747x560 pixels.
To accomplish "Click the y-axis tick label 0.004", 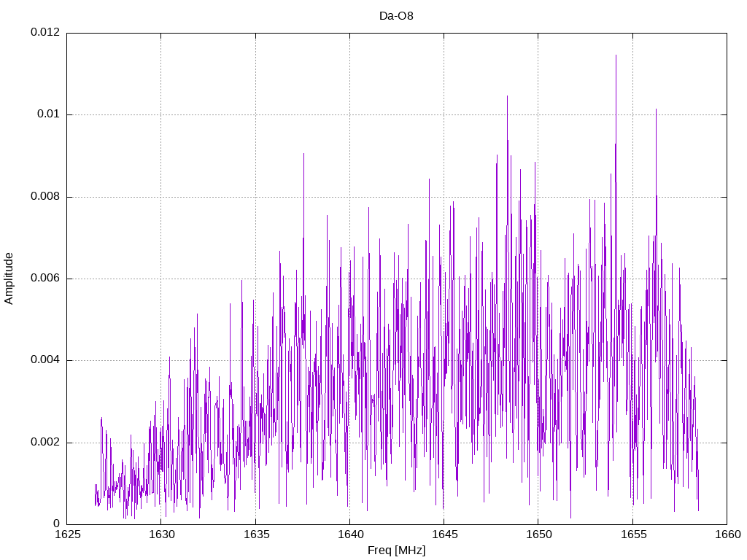I will pos(45,360).
